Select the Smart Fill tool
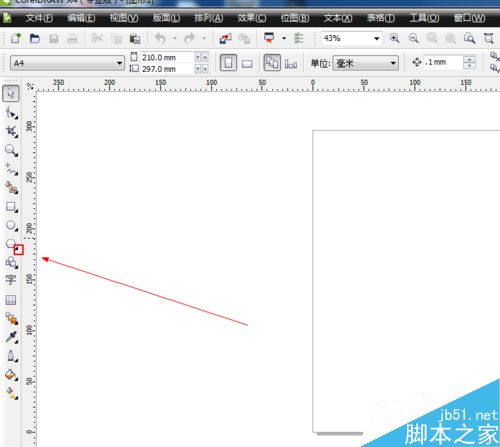The image size is (500, 447). (11, 188)
